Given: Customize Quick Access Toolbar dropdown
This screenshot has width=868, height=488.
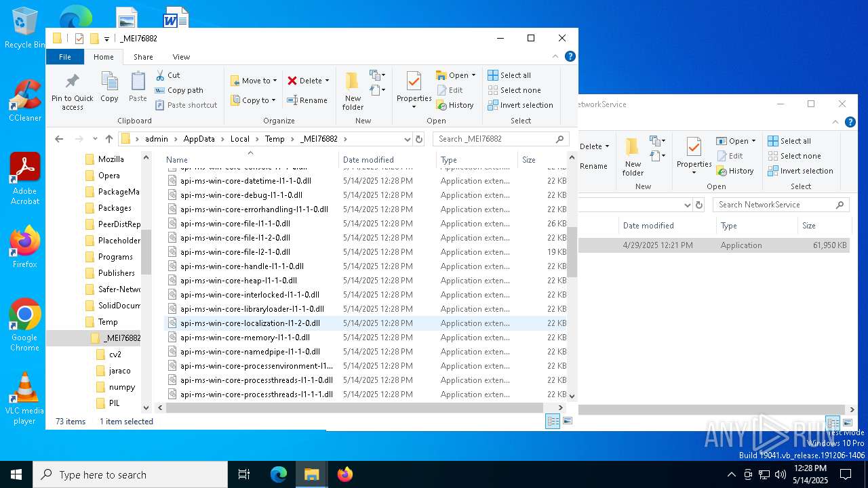Looking at the screenshot, I should coord(106,39).
